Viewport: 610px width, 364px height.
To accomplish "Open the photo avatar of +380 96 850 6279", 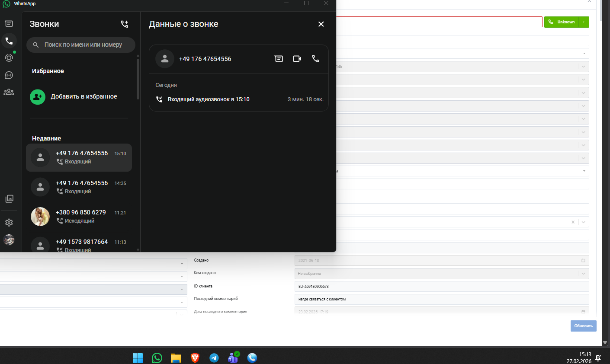I will coord(40,217).
